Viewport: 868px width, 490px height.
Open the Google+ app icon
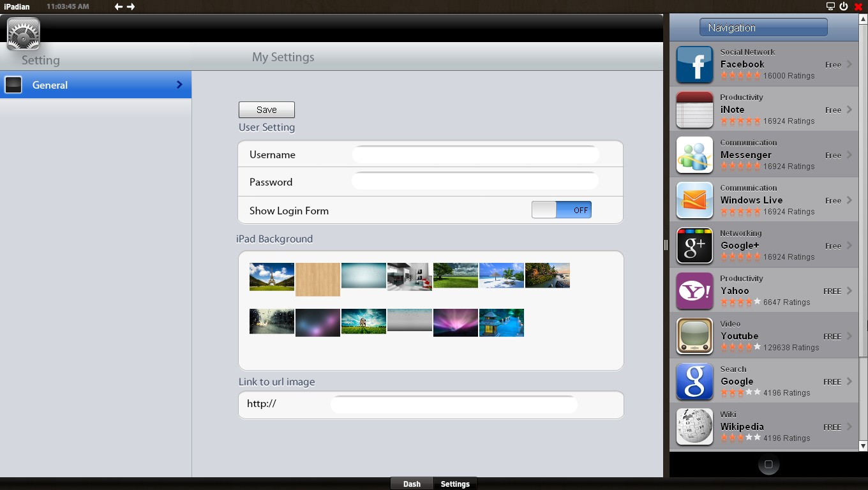pyautogui.click(x=694, y=246)
